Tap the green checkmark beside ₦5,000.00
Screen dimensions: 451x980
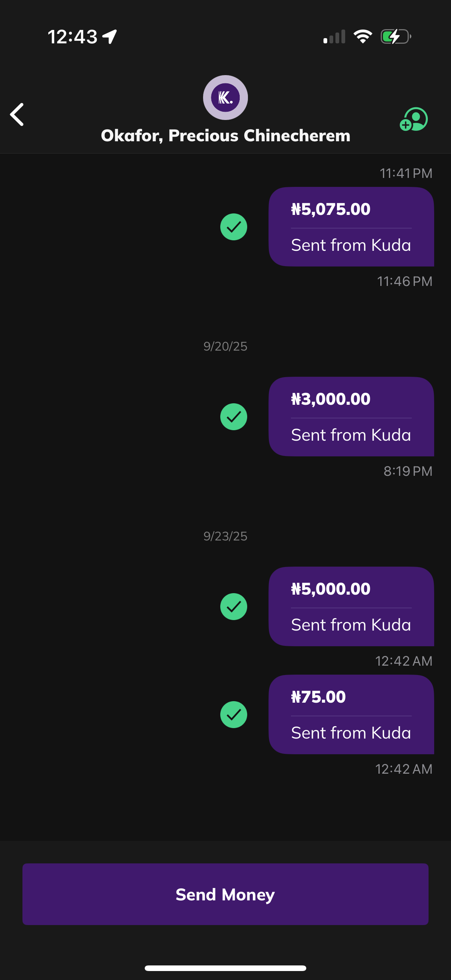234,606
